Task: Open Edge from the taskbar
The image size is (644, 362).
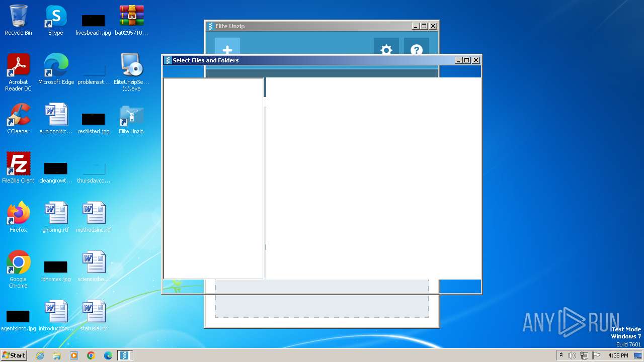Action: click(108, 355)
